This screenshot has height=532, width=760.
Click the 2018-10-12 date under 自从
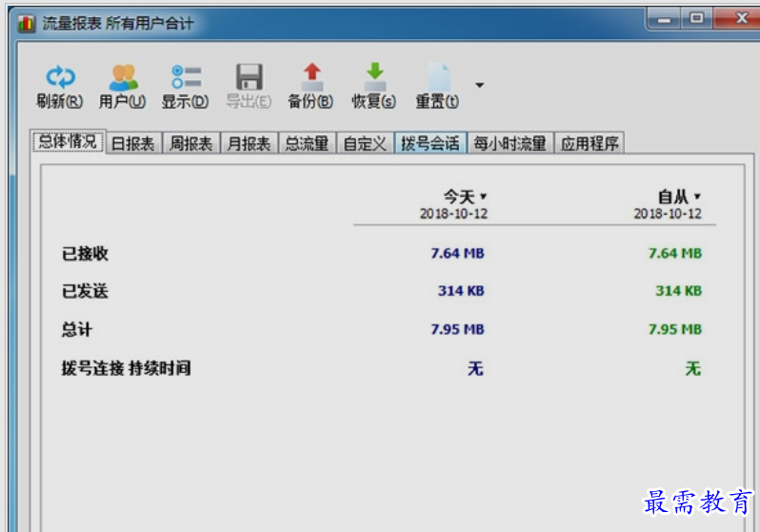(x=668, y=214)
